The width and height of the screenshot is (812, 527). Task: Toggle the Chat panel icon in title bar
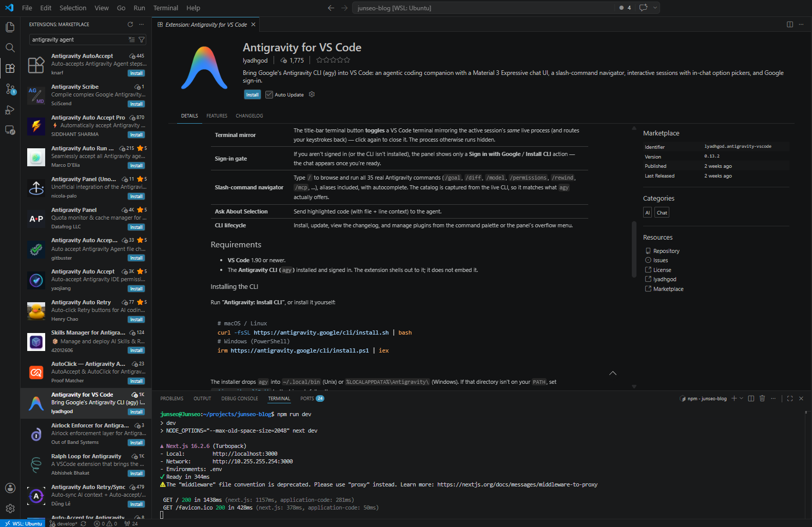(x=643, y=8)
